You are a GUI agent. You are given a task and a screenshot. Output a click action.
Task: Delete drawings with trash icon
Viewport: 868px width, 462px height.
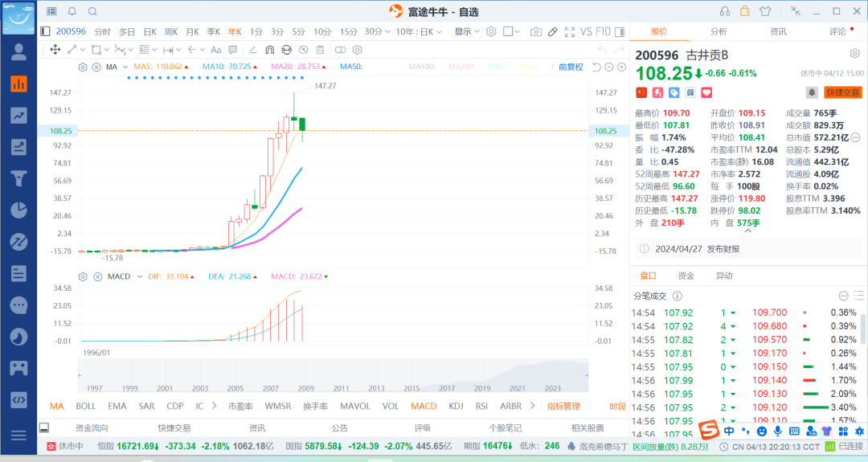pyautogui.click(x=320, y=50)
